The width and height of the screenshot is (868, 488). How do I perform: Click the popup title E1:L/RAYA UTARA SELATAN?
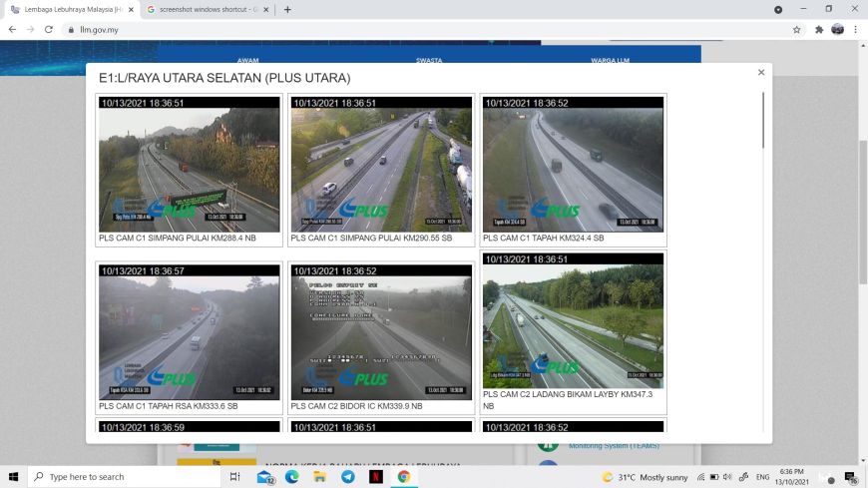[224, 78]
